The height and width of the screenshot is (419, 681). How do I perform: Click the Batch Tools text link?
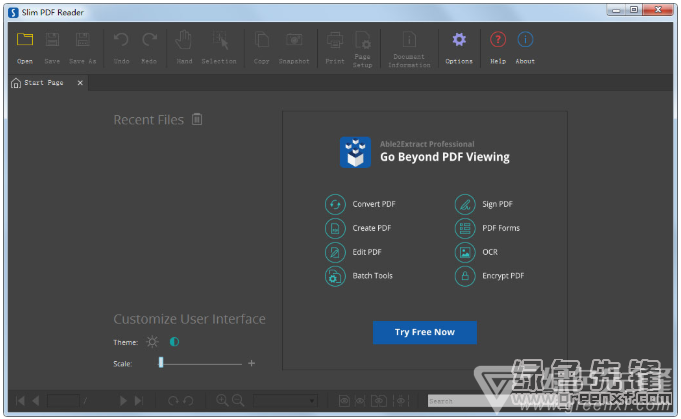tap(373, 276)
